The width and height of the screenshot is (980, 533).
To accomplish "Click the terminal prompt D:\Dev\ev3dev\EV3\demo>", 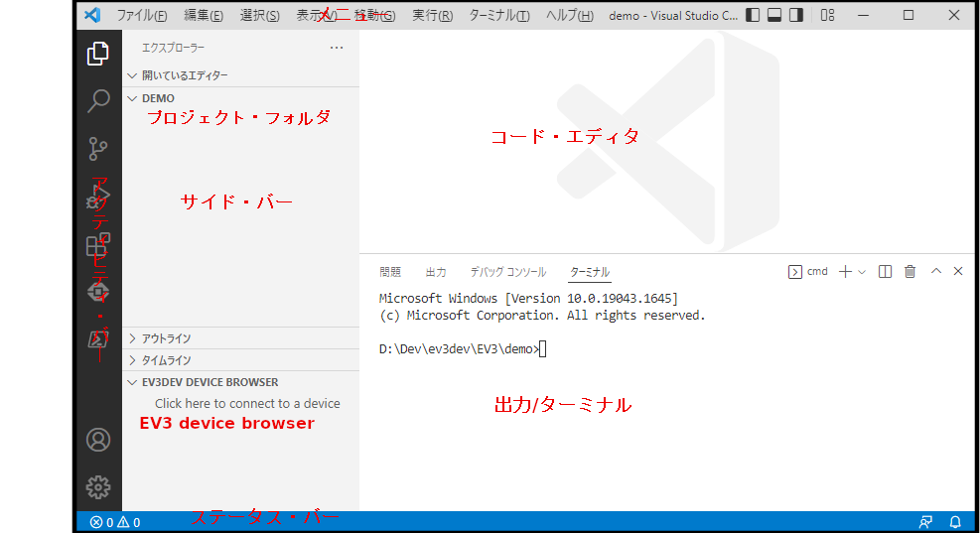I will (x=459, y=349).
